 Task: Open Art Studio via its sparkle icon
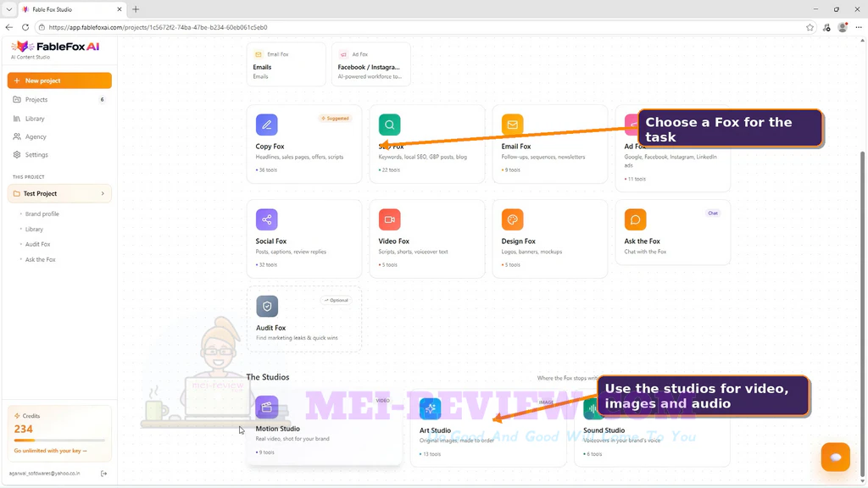[430, 409]
